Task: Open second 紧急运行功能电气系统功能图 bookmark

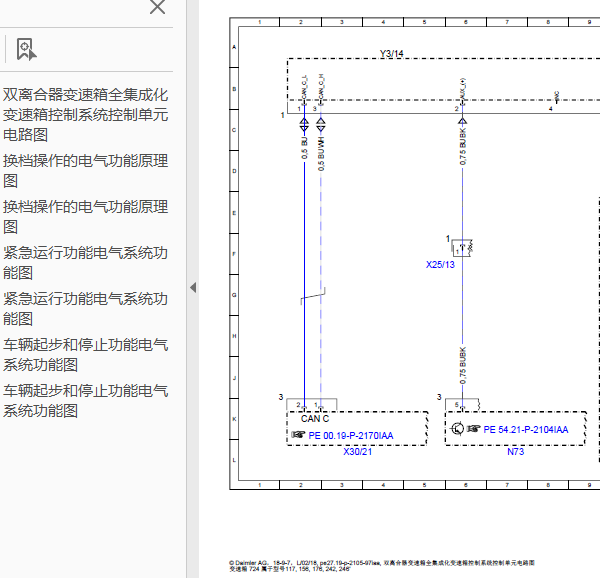Action: coord(85,309)
